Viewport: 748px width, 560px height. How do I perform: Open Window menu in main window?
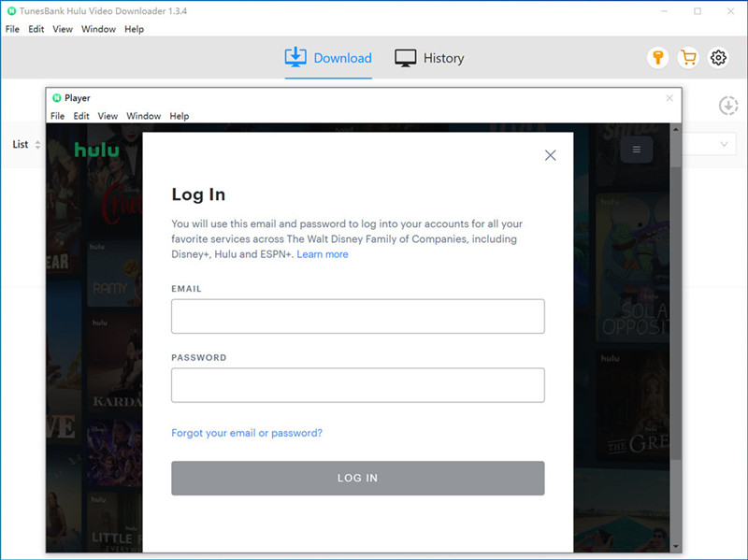(x=98, y=29)
